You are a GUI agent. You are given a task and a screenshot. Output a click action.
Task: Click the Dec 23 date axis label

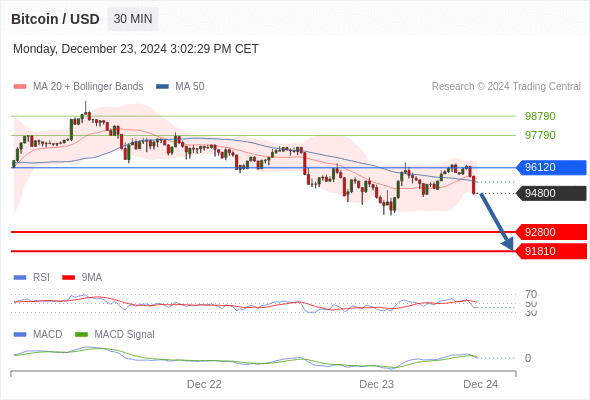pyautogui.click(x=377, y=384)
